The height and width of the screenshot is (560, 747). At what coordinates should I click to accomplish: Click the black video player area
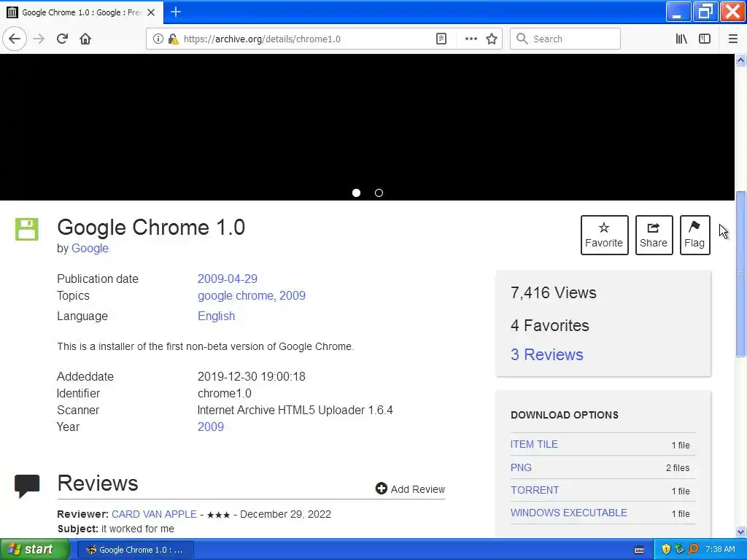(368, 127)
